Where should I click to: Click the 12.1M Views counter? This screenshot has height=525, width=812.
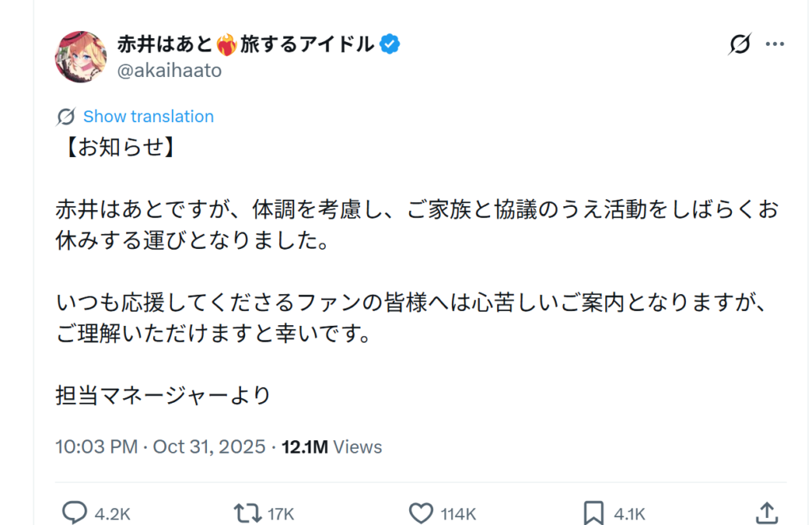(331, 446)
